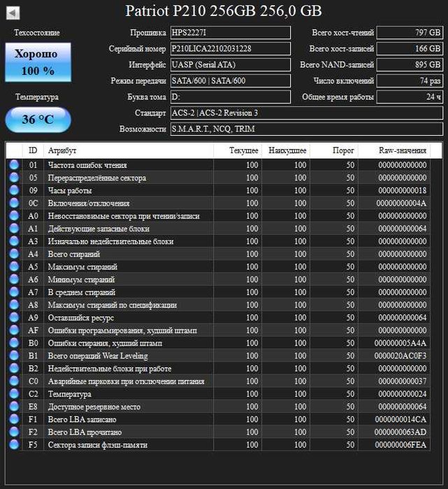Click the Возможности field S.M.A.R.T., NCQ, TRIM

tap(307, 129)
